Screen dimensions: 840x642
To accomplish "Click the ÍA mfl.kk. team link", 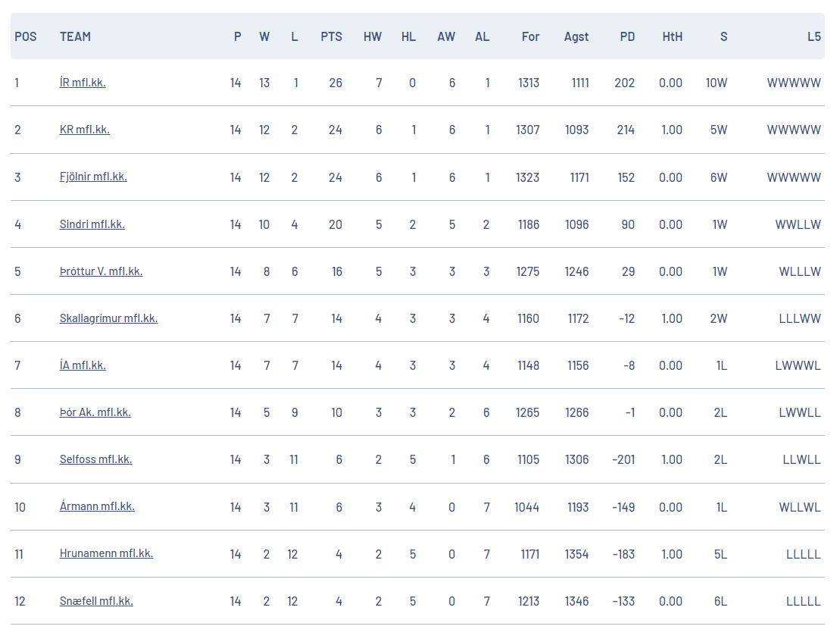I will coord(83,365).
